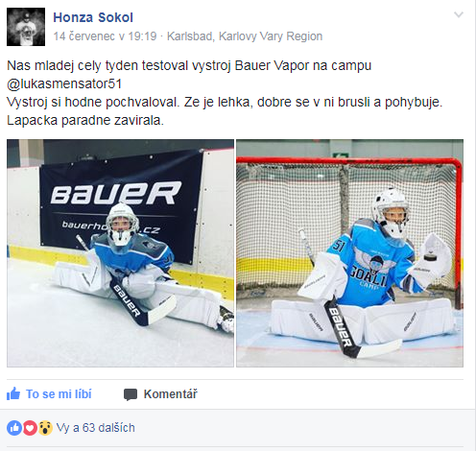The image size is (476, 451).
Task: Open the Vy a 63 dalších reactions list
Action: click(x=96, y=428)
